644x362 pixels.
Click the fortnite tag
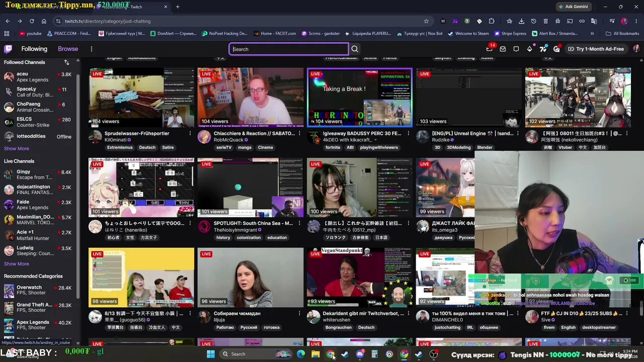click(333, 147)
